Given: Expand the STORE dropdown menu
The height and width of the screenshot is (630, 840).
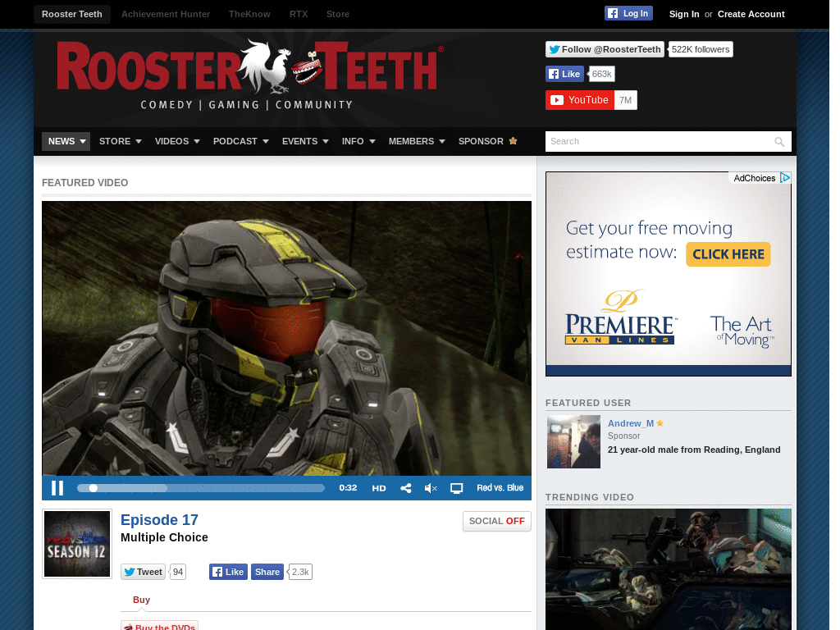Looking at the screenshot, I should tap(120, 141).
